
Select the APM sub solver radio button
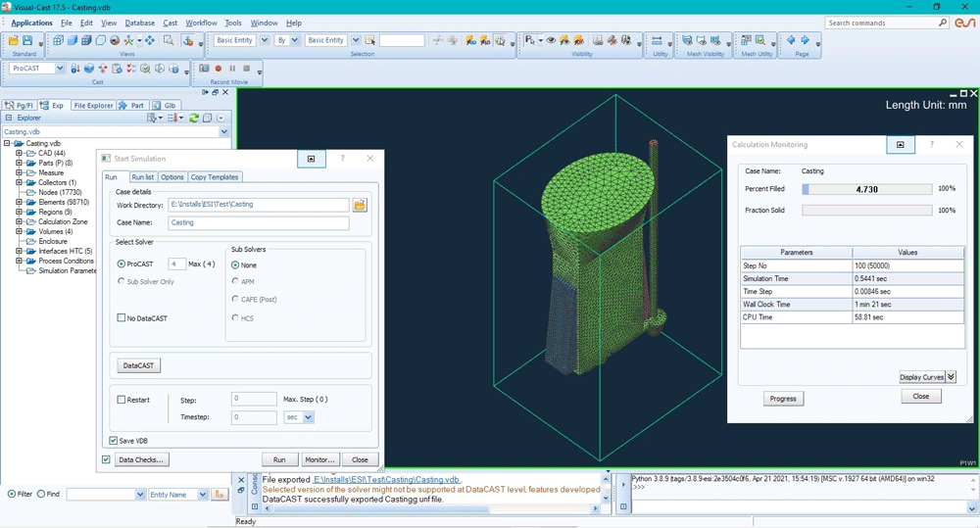click(235, 282)
